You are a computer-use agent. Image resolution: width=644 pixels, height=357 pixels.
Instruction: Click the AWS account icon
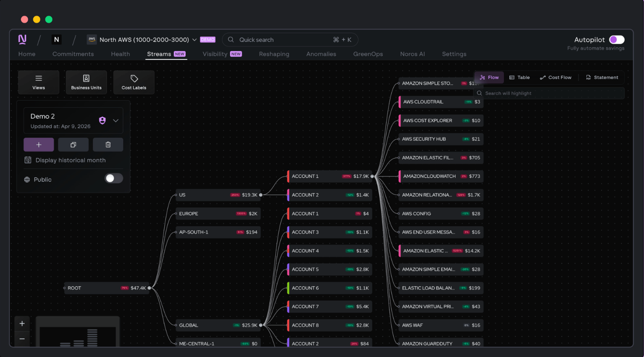(92, 39)
